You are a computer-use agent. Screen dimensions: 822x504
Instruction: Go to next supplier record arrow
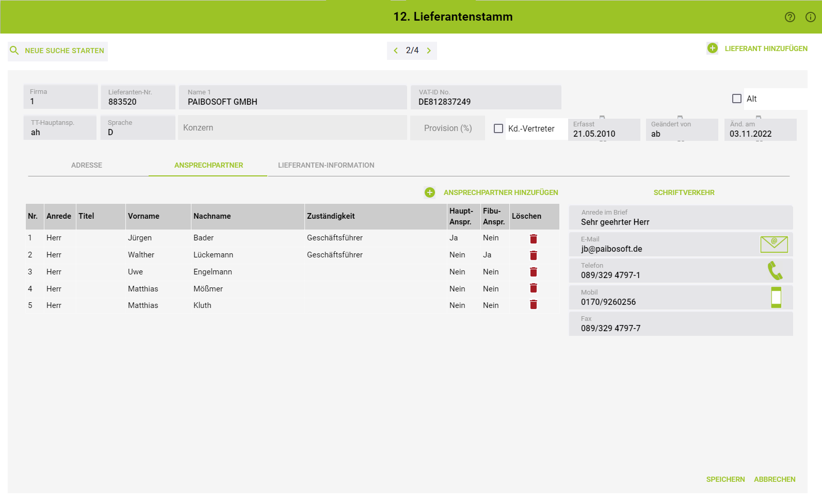click(429, 51)
